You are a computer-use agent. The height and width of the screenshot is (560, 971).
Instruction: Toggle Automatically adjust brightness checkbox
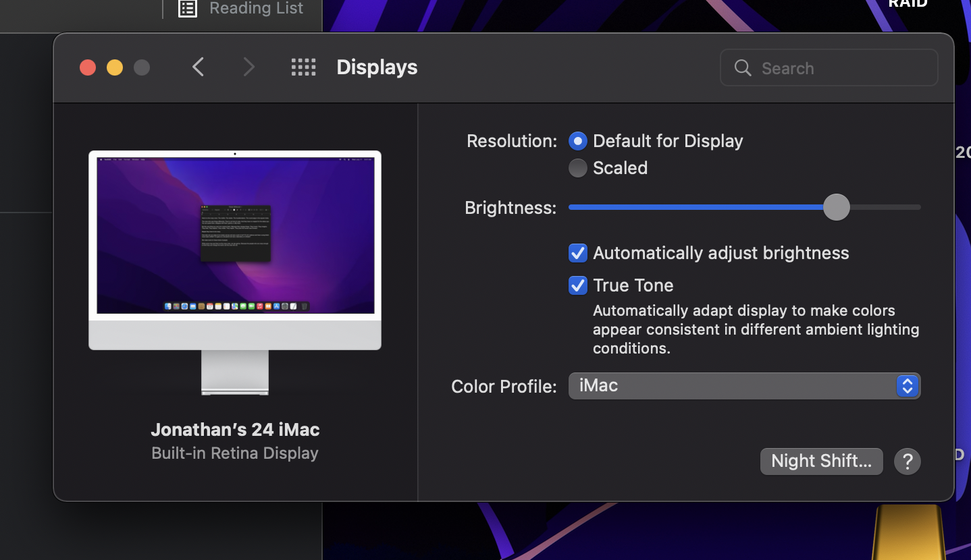pyautogui.click(x=578, y=253)
